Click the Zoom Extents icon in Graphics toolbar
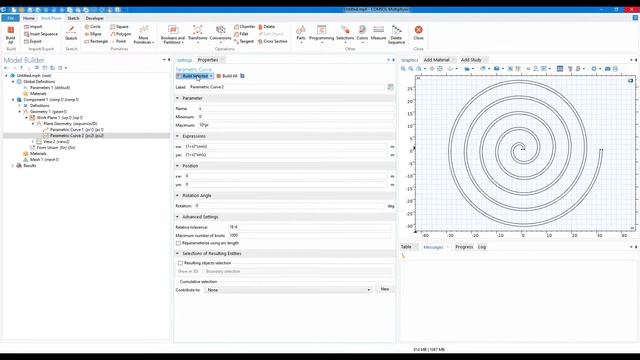Screen dimensions: 640x360 point(440,69)
